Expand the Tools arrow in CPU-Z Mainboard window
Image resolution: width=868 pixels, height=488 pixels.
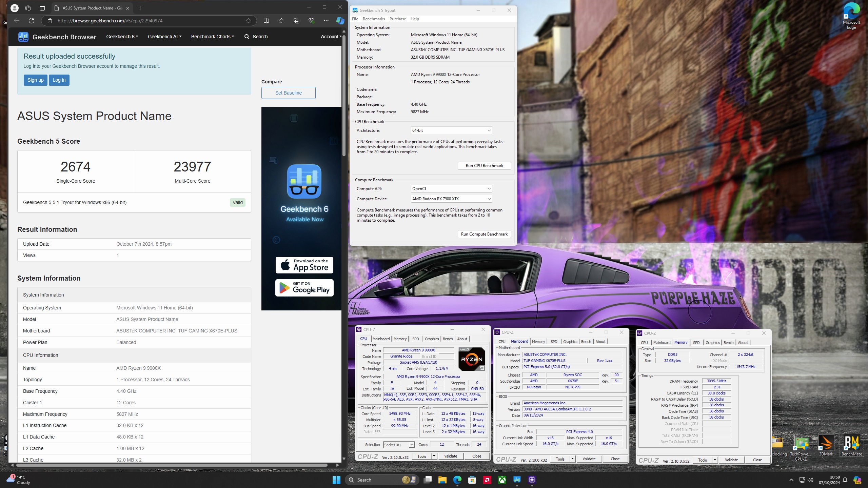click(x=572, y=459)
